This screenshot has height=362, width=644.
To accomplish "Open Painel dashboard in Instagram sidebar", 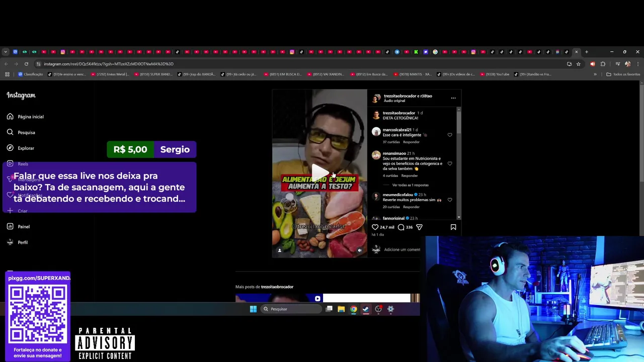I will point(18,227).
